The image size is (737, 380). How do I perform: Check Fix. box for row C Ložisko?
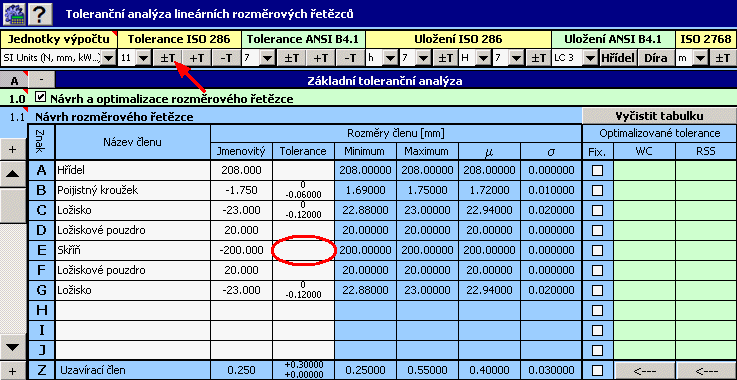click(597, 210)
